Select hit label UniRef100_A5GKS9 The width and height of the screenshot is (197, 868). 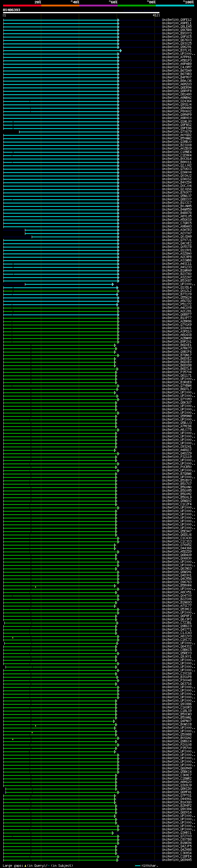pyautogui.click(x=177, y=220)
